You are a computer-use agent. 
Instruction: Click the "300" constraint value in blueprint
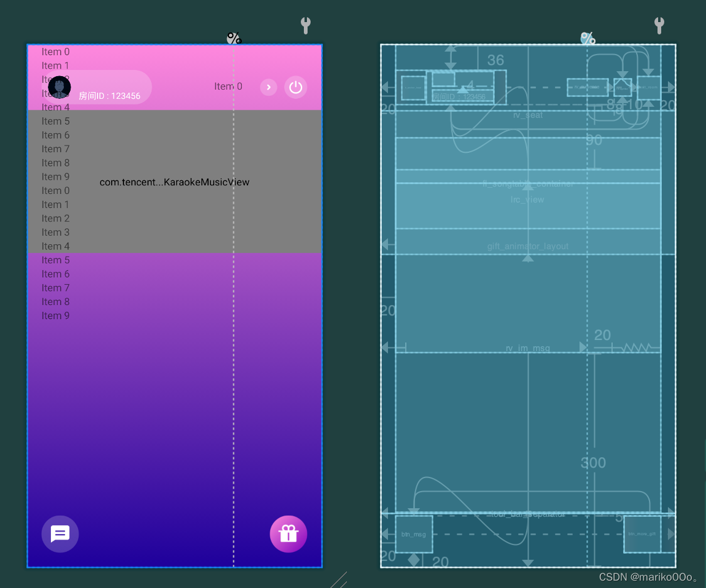point(593,462)
